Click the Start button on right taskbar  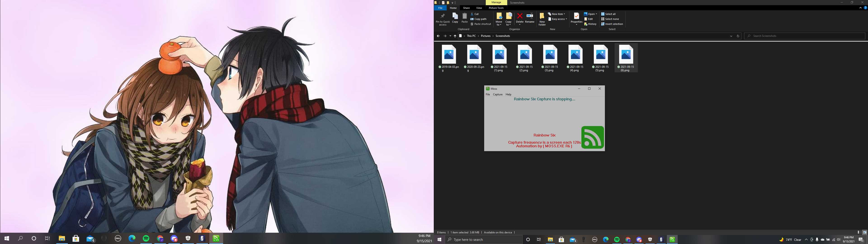point(439,240)
